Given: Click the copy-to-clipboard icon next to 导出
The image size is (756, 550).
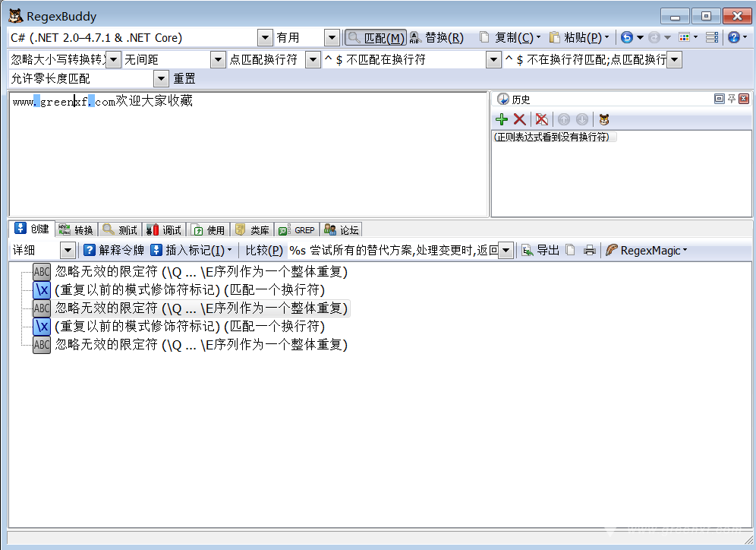Looking at the screenshot, I should coord(570,250).
